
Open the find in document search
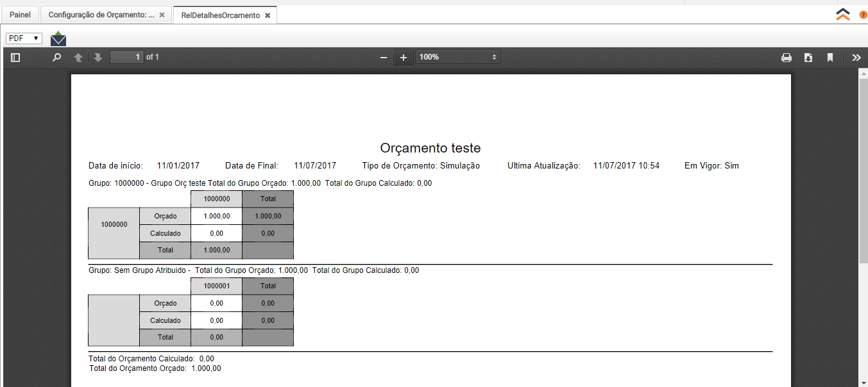point(57,58)
